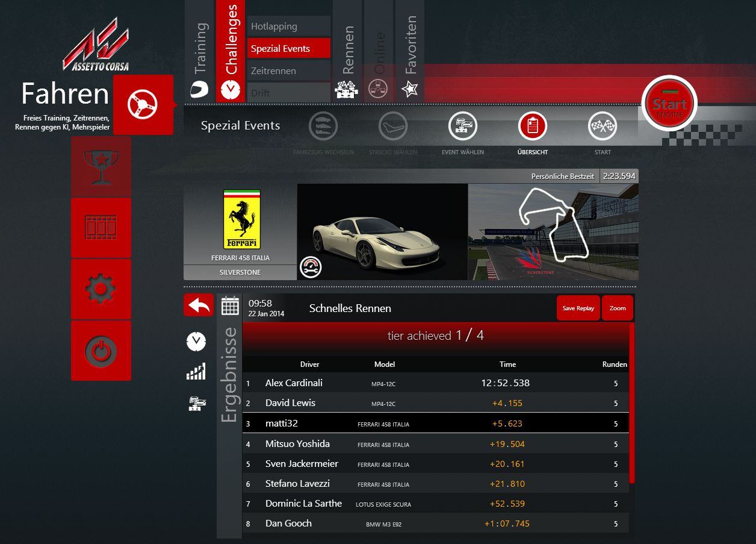Open the trophy career section in sidebar
This screenshot has width=756, height=544.
[x=101, y=166]
